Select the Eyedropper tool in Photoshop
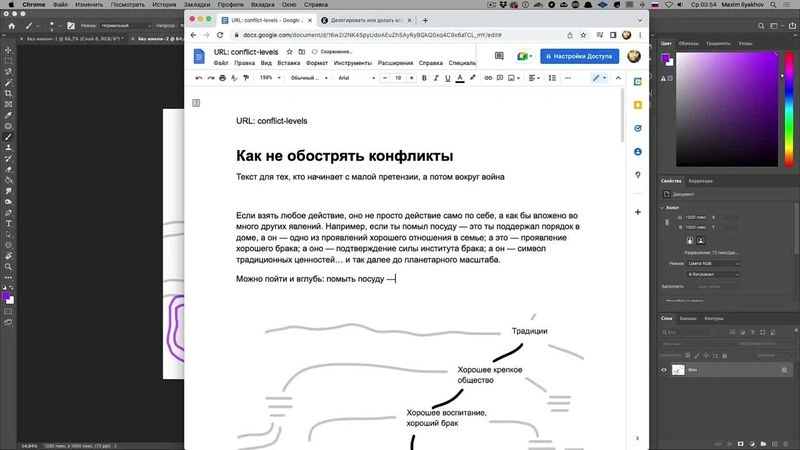The image size is (800, 450). pyautogui.click(x=8, y=115)
